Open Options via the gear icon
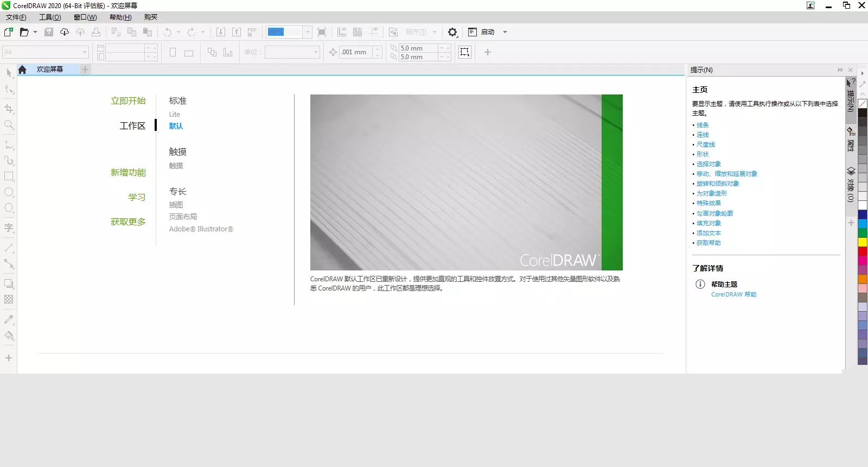This screenshot has width=868, height=467. pos(452,32)
